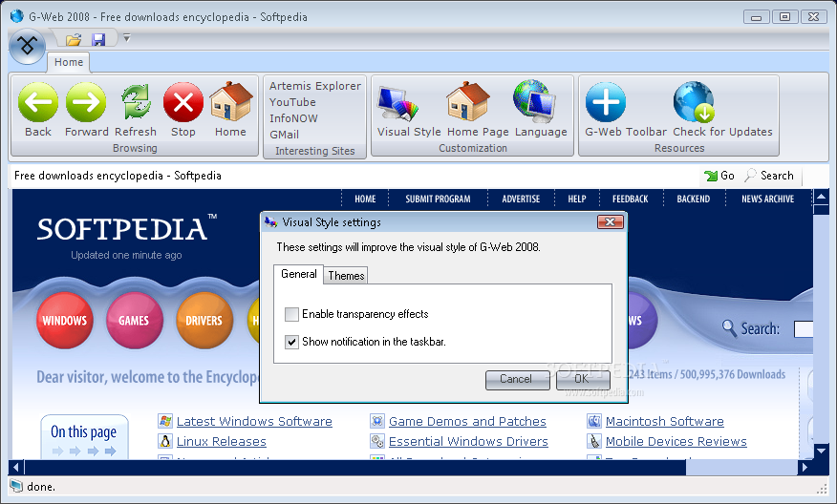Click the Go arrow icon
This screenshot has width=837, height=504.
pos(711,176)
